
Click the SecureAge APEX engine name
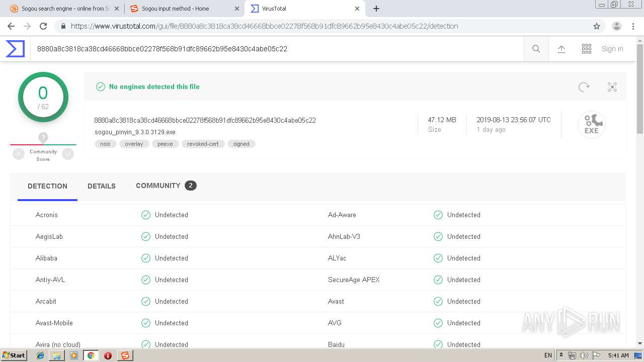tap(354, 280)
